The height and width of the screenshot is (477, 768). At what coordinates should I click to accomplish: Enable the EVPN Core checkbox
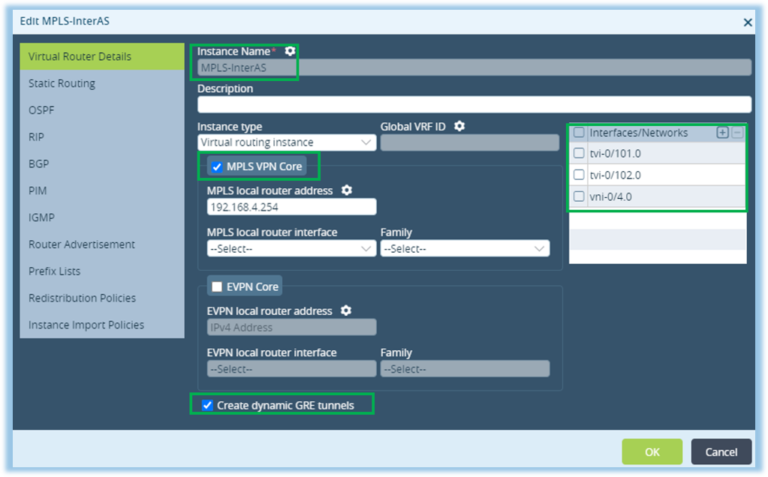[217, 287]
